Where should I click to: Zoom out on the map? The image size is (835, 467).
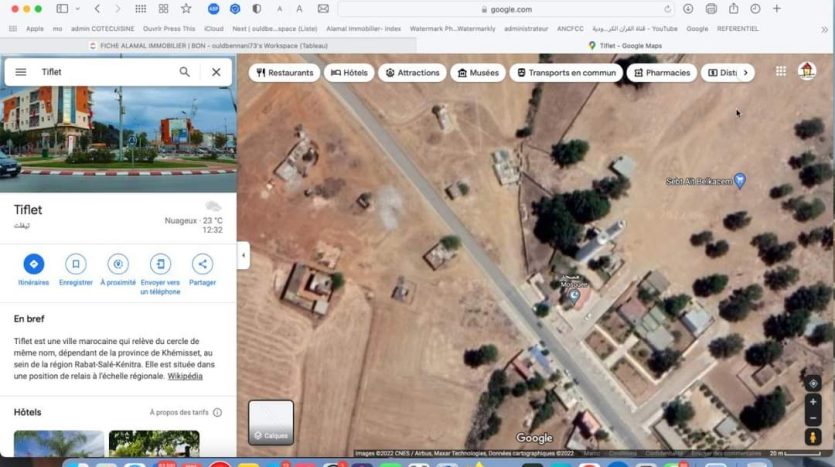813,417
